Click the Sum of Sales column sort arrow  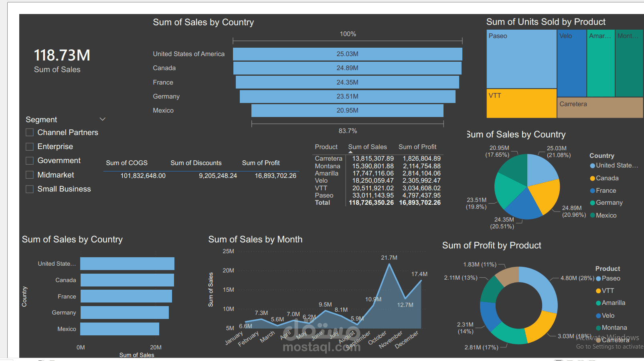[350, 152]
